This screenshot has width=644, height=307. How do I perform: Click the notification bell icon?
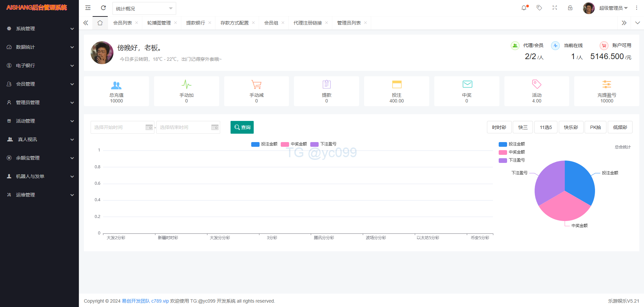click(x=524, y=8)
